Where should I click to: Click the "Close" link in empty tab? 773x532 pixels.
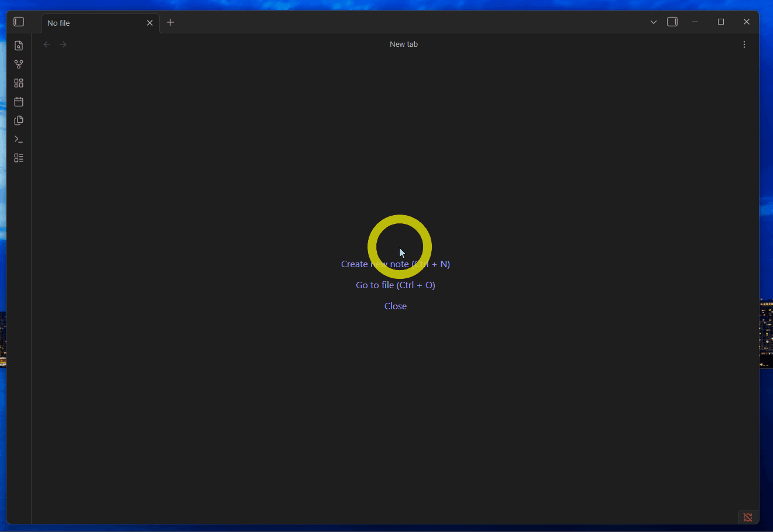point(396,306)
